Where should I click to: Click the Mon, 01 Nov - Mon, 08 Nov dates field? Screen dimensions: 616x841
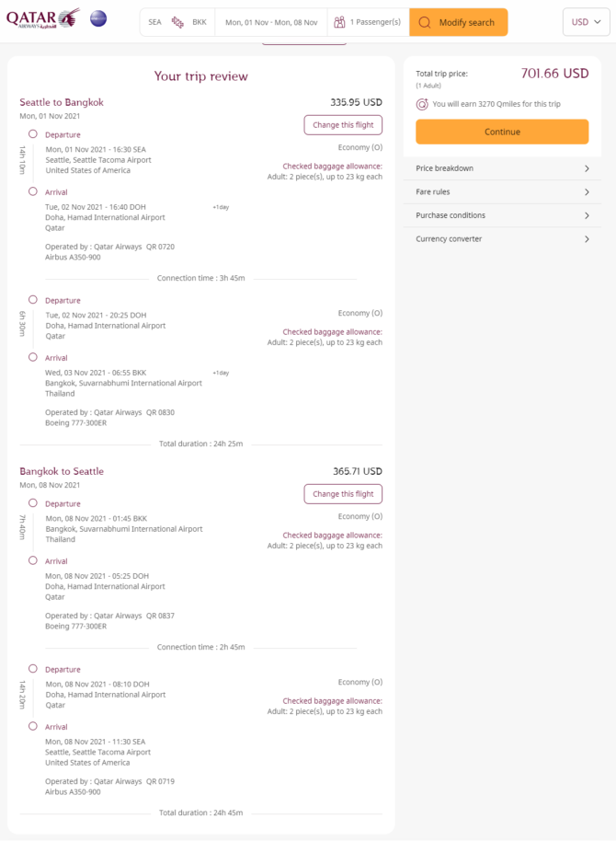(271, 22)
